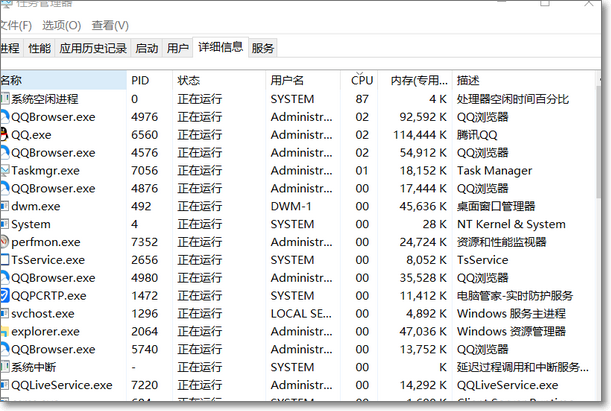This screenshot has width=611, height=411.
Task: Switch to the 进程 tab
Action: [x=10, y=48]
